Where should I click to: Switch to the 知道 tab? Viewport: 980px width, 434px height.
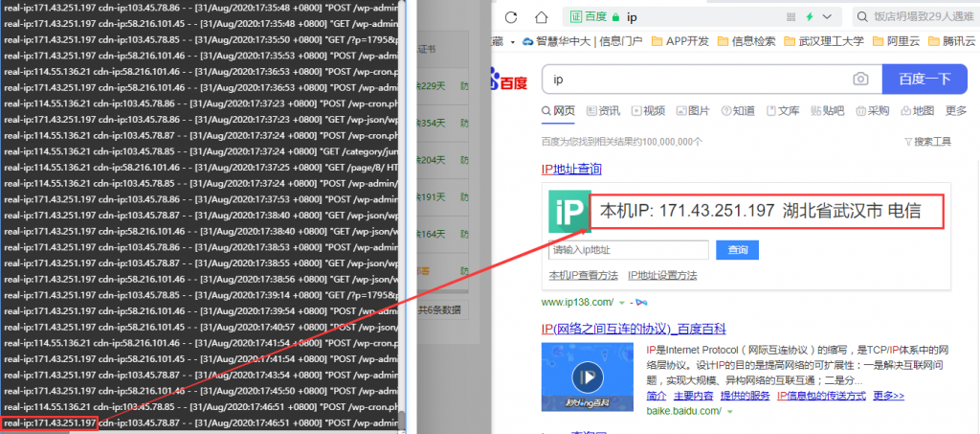pos(738,111)
